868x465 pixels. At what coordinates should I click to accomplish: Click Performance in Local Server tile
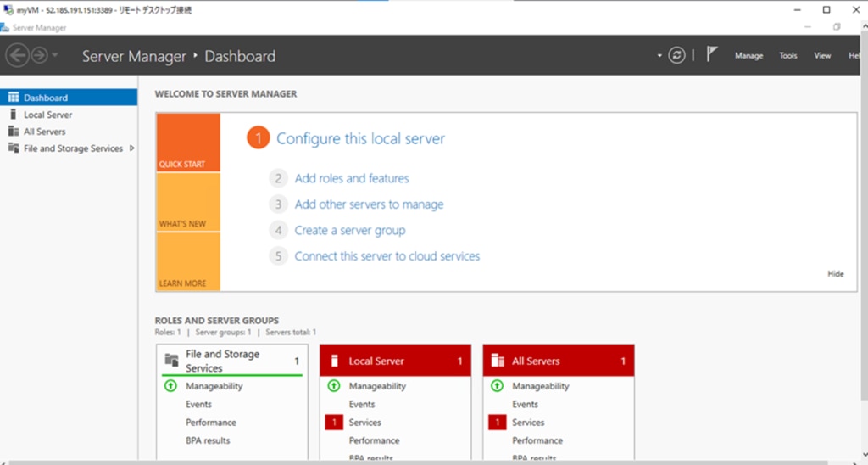[x=374, y=440]
